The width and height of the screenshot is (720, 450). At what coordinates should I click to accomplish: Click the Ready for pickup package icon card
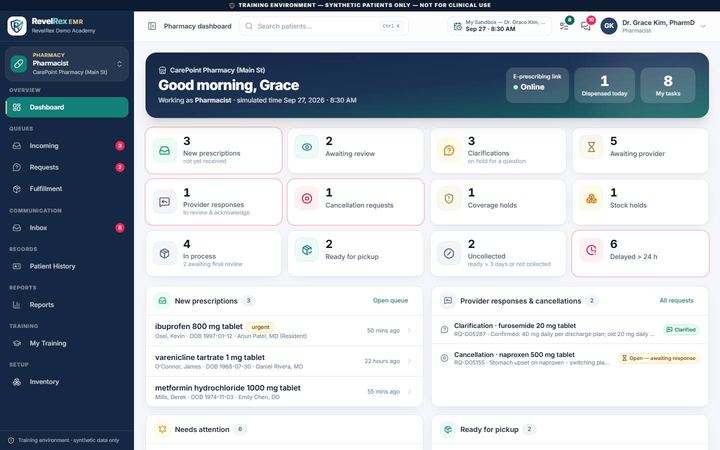307,250
